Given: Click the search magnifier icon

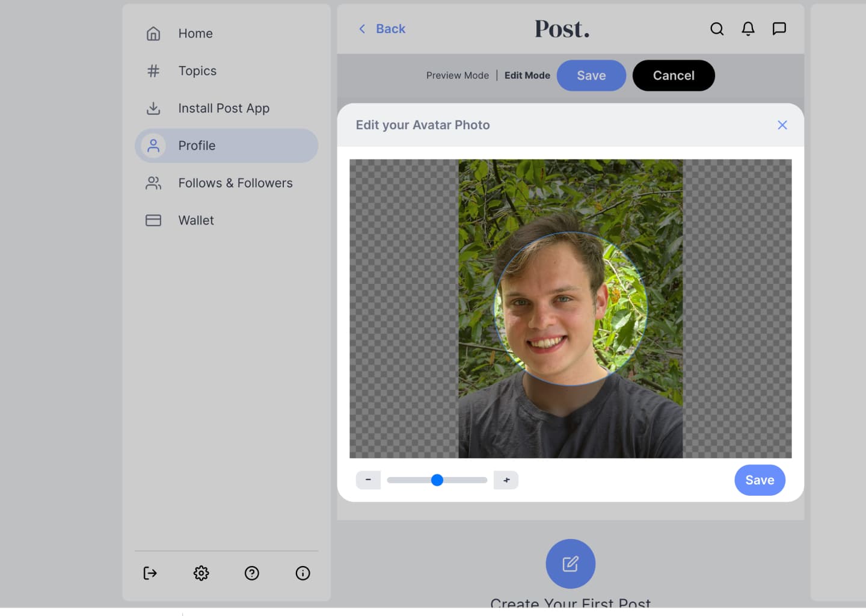Looking at the screenshot, I should coord(716,29).
